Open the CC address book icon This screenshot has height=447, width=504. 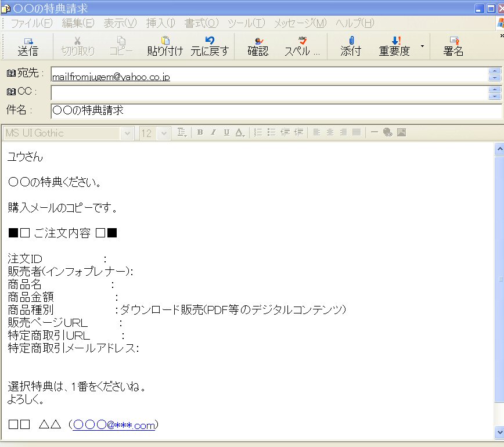11,92
